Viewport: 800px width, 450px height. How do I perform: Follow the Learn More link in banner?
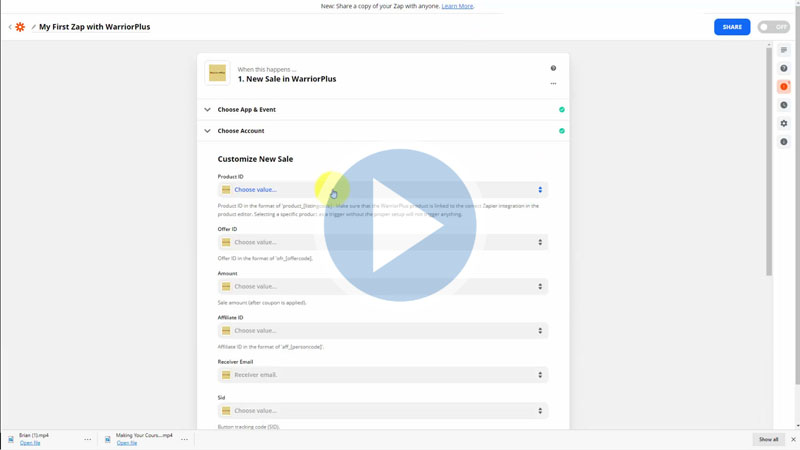click(457, 6)
